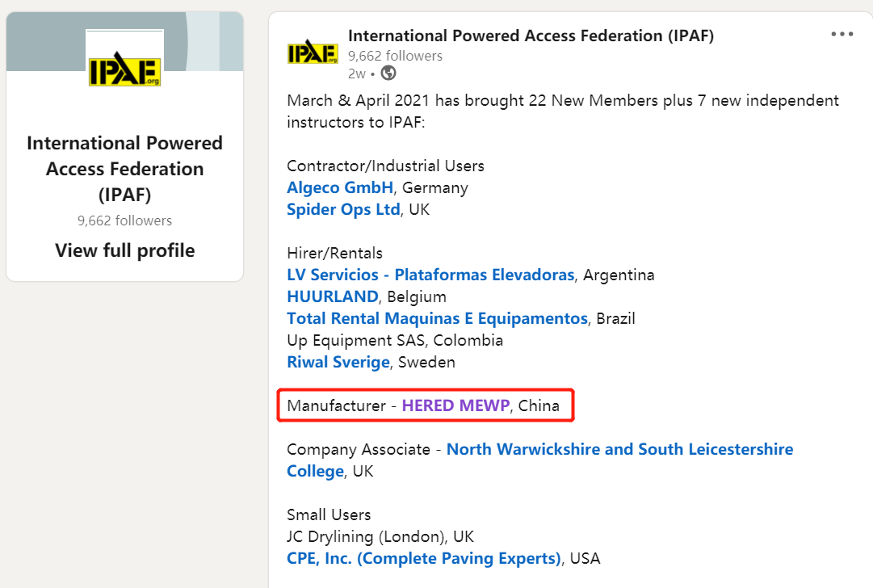
Task: Click the sidebar 9,662 followers count
Action: coord(124,220)
